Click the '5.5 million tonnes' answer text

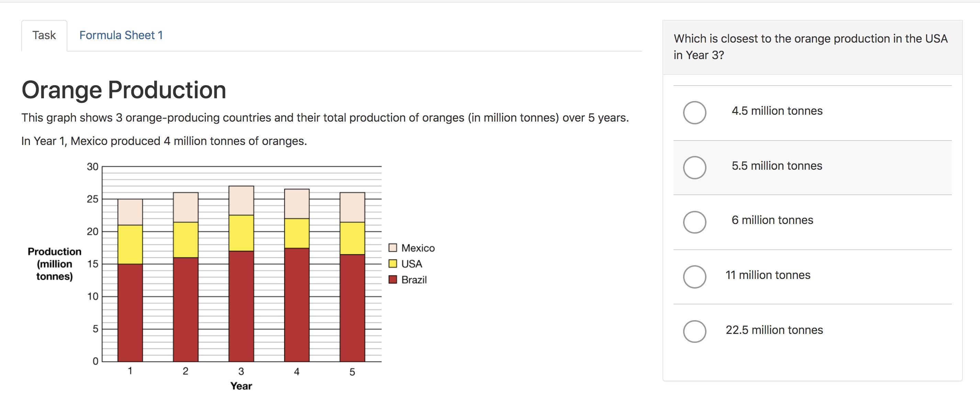pyautogui.click(x=777, y=166)
